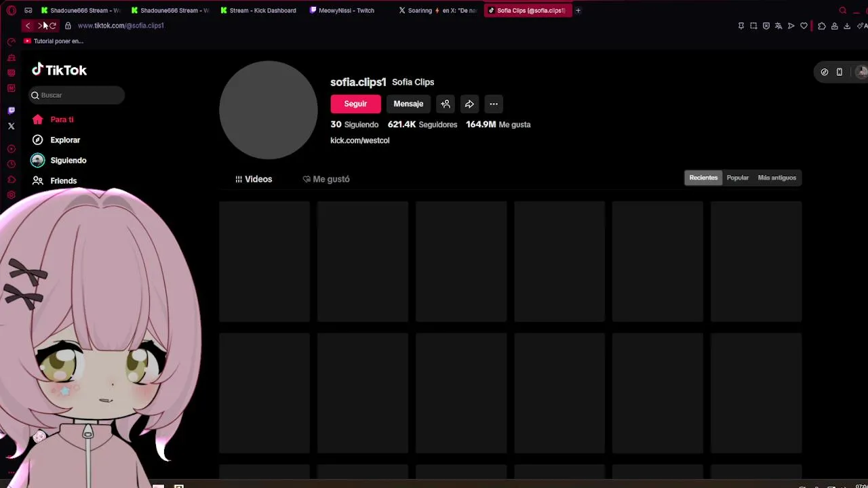Open the history clock icon in sidebar
The height and width of the screenshot is (488, 868).
pos(11,164)
